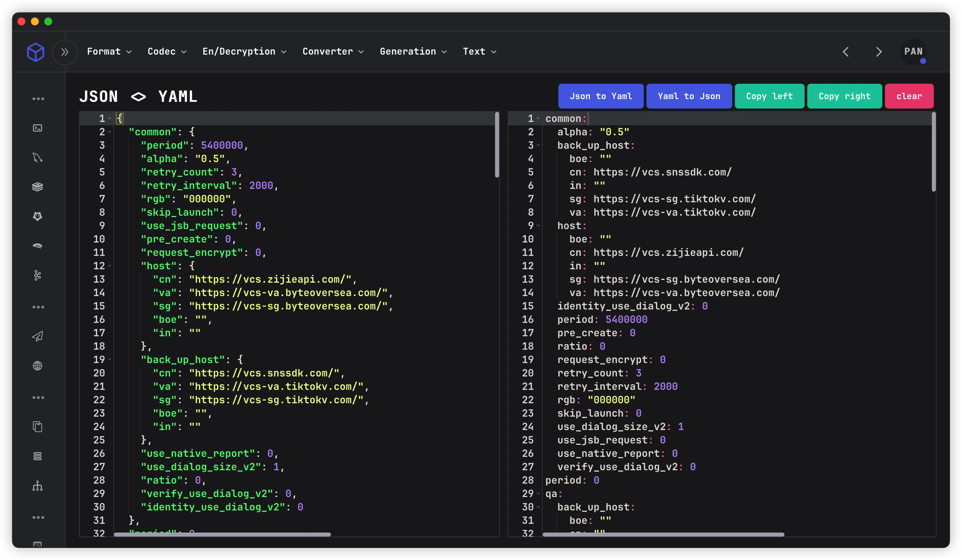Click the paper plane send icon
Screen dimensions: 962x560
click(x=38, y=336)
